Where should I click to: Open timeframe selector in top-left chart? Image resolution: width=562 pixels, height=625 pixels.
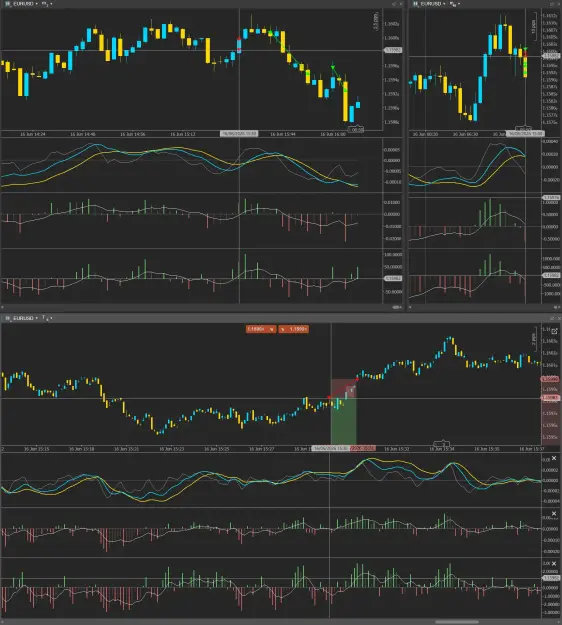click(47, 4)
